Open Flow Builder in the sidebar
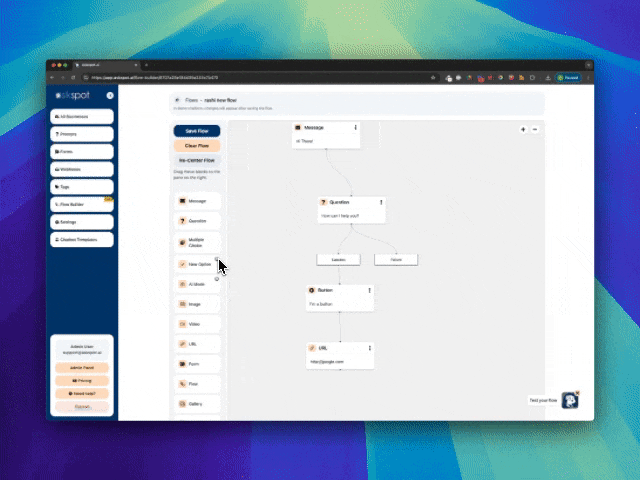This screenshot has width=640, height=480. coord(82,204)
